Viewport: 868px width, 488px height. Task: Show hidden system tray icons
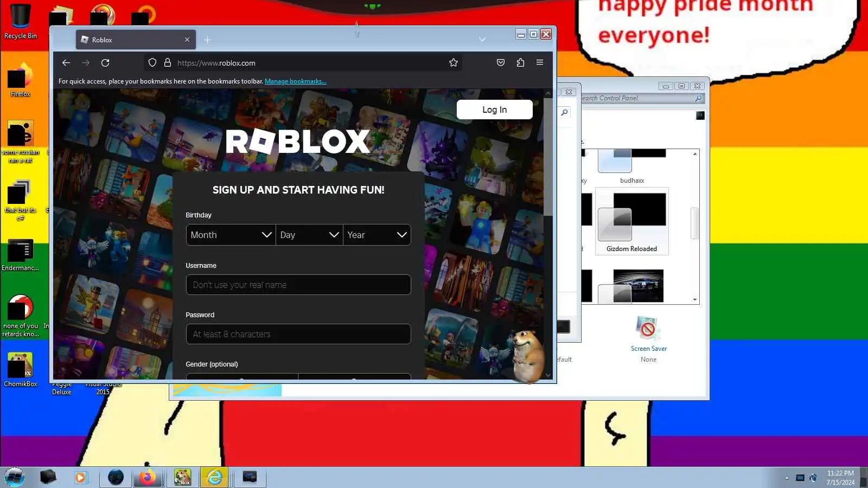click(787, 478)
